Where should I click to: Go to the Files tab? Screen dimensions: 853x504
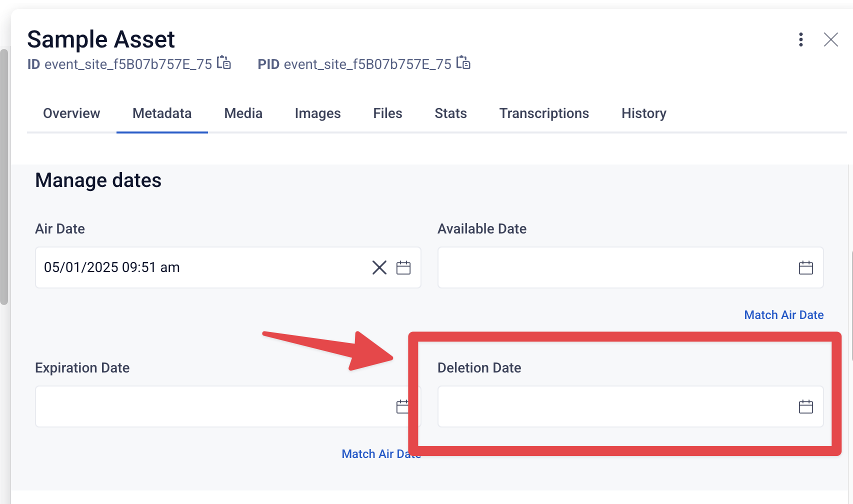(x=387, y=113)
